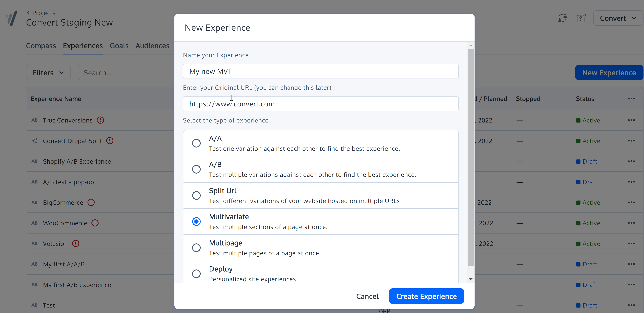This screenshot has width=644, height=313.
Task: Select the A/B experience type
Action: tap(197, 169)
